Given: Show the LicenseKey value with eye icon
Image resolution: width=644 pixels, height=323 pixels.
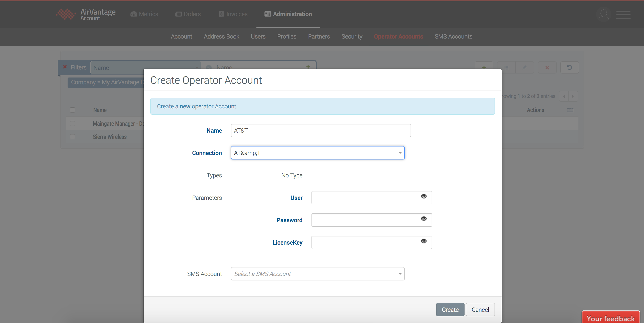Looking at the screenshot, I should click(424, 241).
